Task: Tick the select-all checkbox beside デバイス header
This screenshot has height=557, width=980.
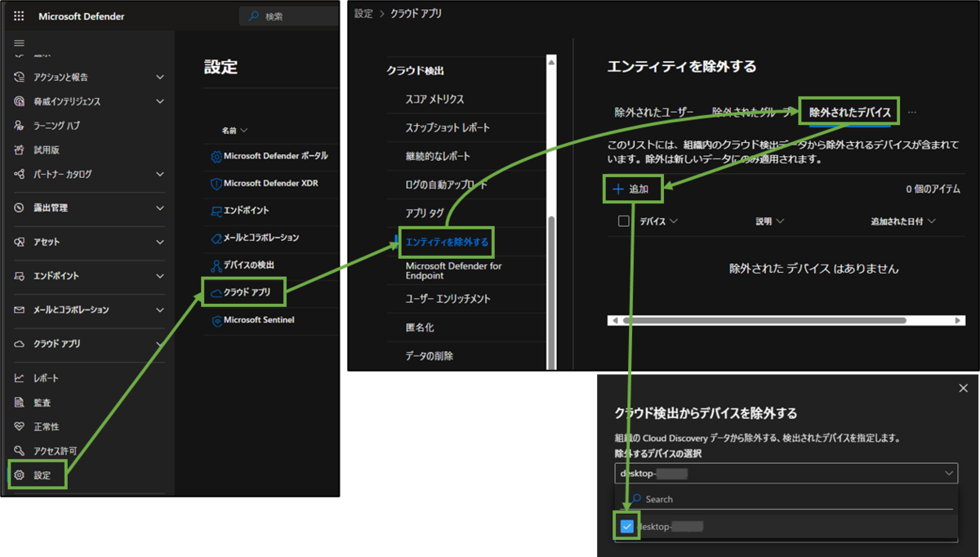Action: pos(624,221)
